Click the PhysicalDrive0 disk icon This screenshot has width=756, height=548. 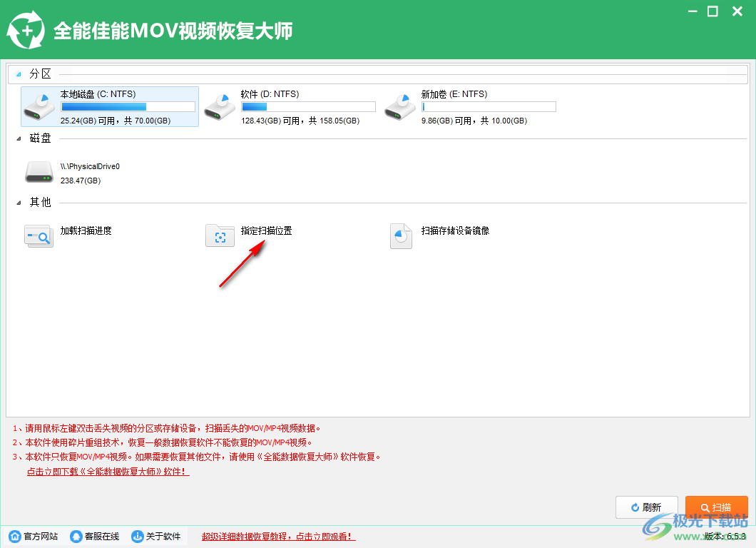39,172
